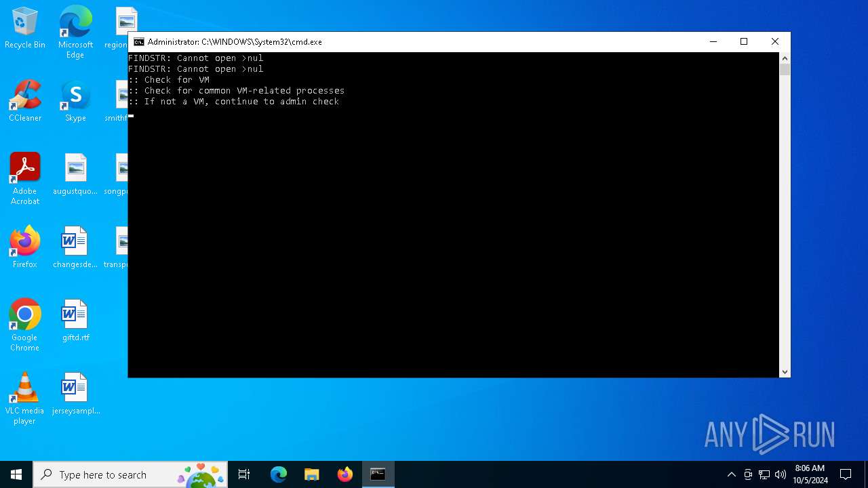Click the console scrollbar up arrow
868x488 pixels.
pos(785,58)
